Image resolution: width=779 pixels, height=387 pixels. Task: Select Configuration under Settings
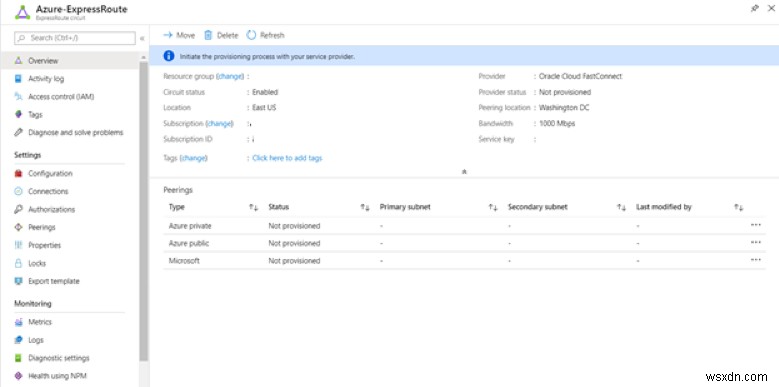tap(70, 173)
